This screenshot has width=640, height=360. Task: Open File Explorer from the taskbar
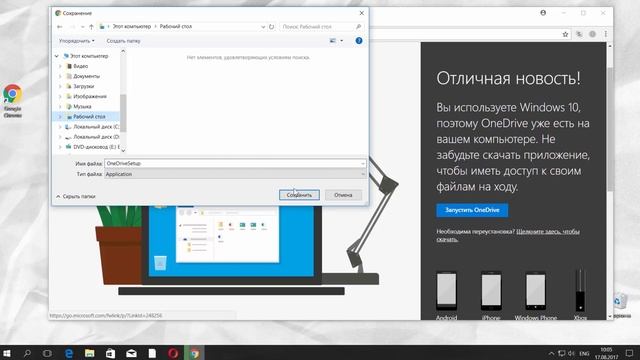pyautogui.click(x=89, y=353)
